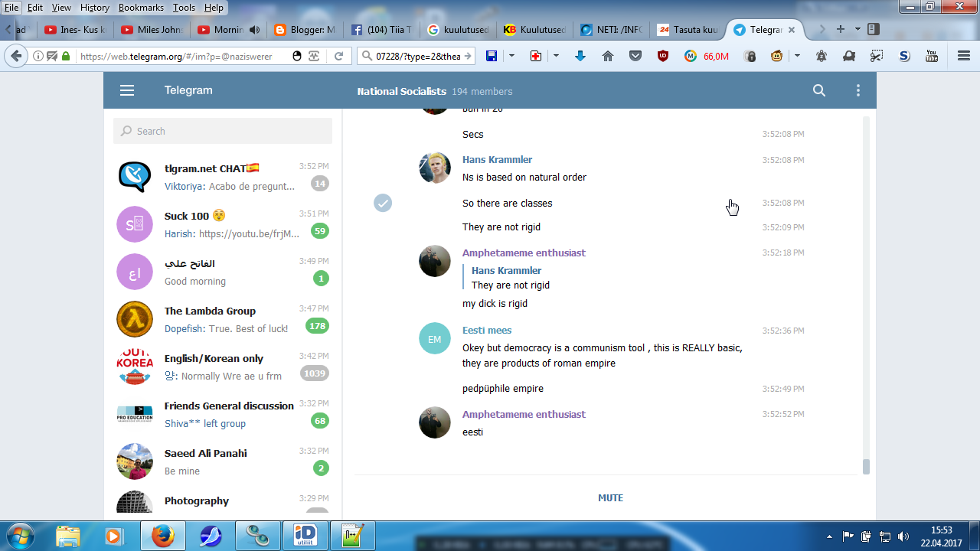980x551 pixels.
Task: Open the Windows Start menu
Action: (18, 535)
